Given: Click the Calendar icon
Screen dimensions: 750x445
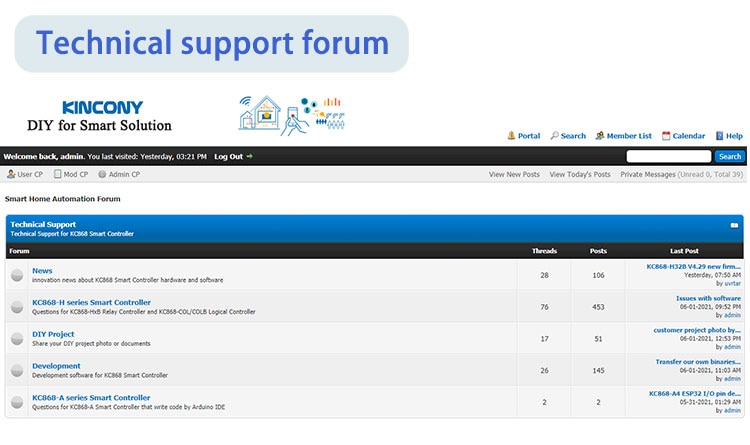Looking at the screenshot, I should (666, 136).
